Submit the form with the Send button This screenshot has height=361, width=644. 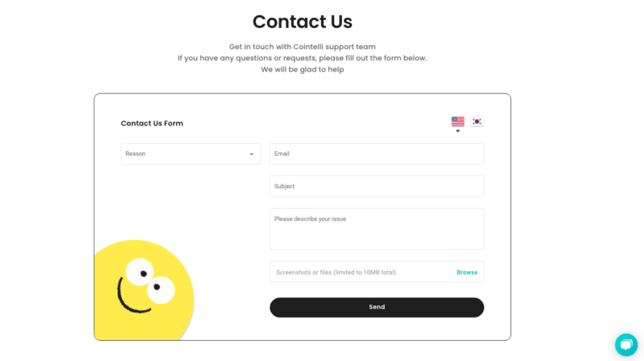377,307
